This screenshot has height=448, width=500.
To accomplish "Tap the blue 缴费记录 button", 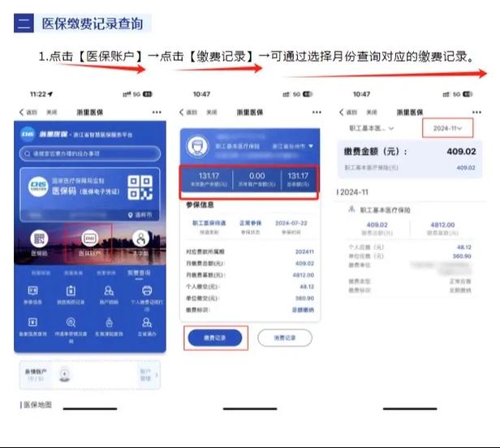I will pos(215,338).
